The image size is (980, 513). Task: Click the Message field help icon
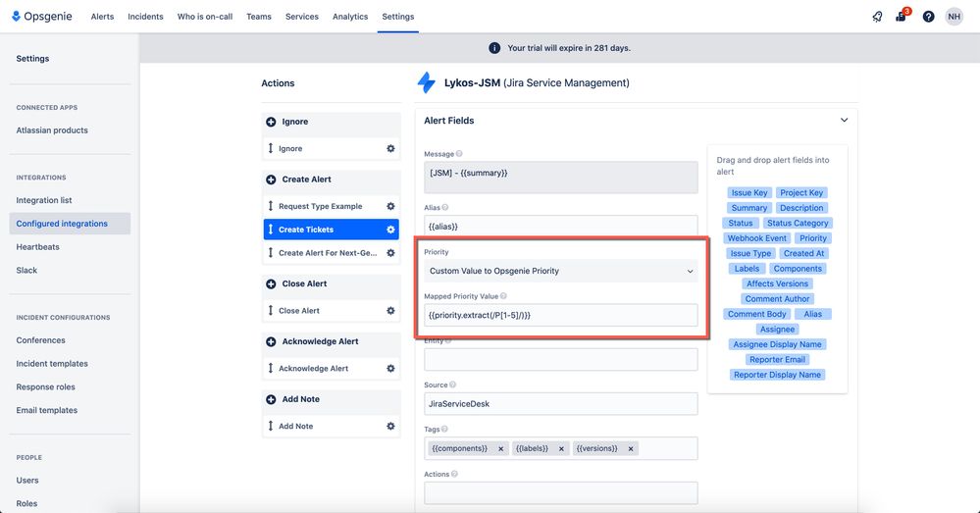pos(459,154)
